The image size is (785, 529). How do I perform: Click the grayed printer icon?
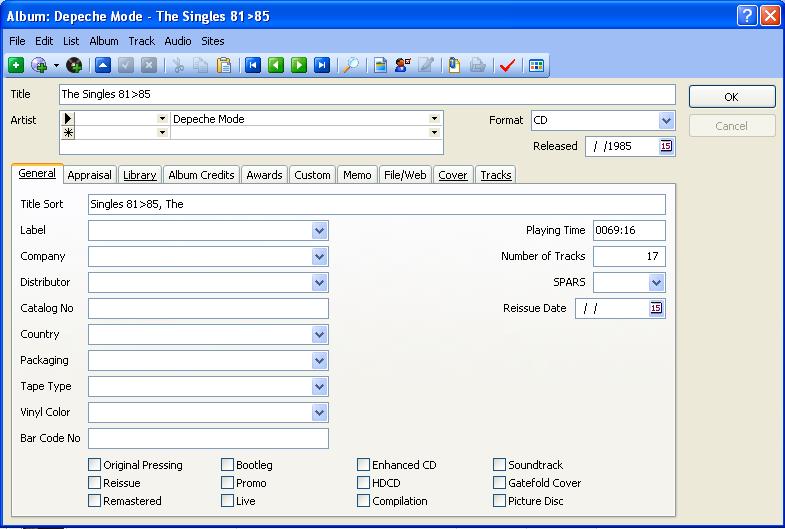coord(478,65)
